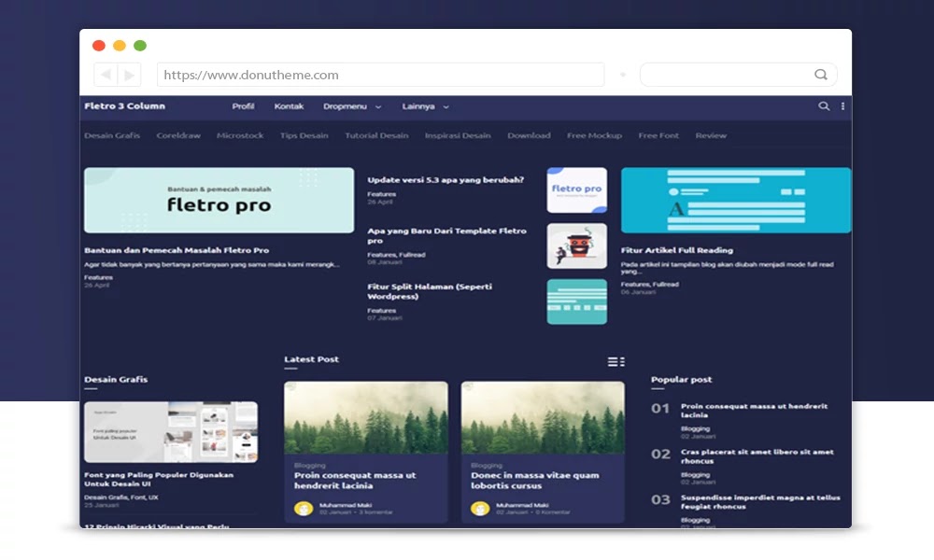The image size is (934, 560).
Task: Click the yellow minimize window dot
Action: [120, 46]
